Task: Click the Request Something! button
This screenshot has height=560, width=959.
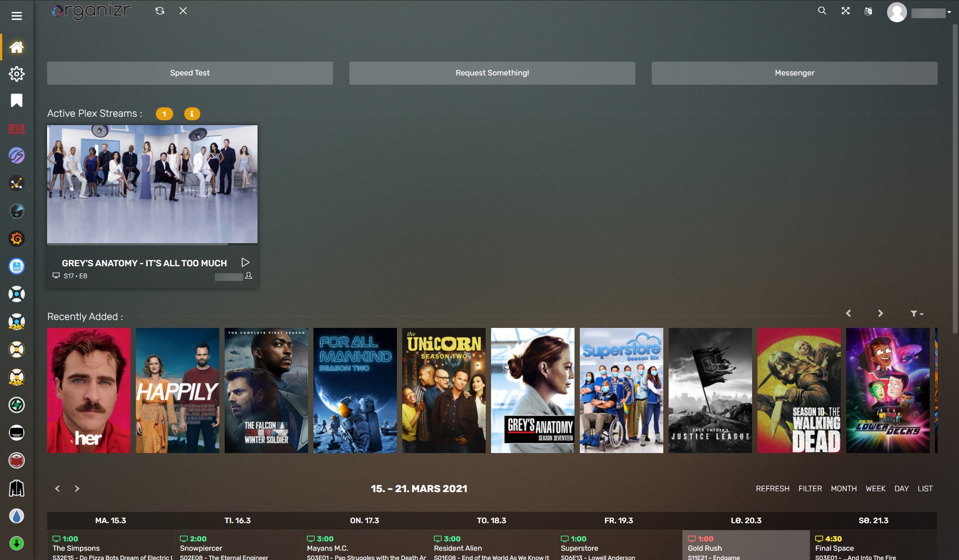Action: coord(492,73)
